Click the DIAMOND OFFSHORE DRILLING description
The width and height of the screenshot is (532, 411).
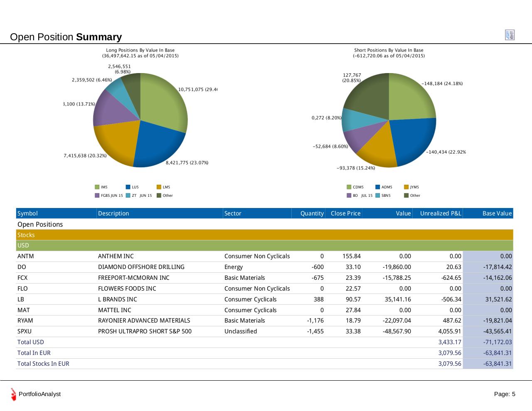[x=141, y=267]
